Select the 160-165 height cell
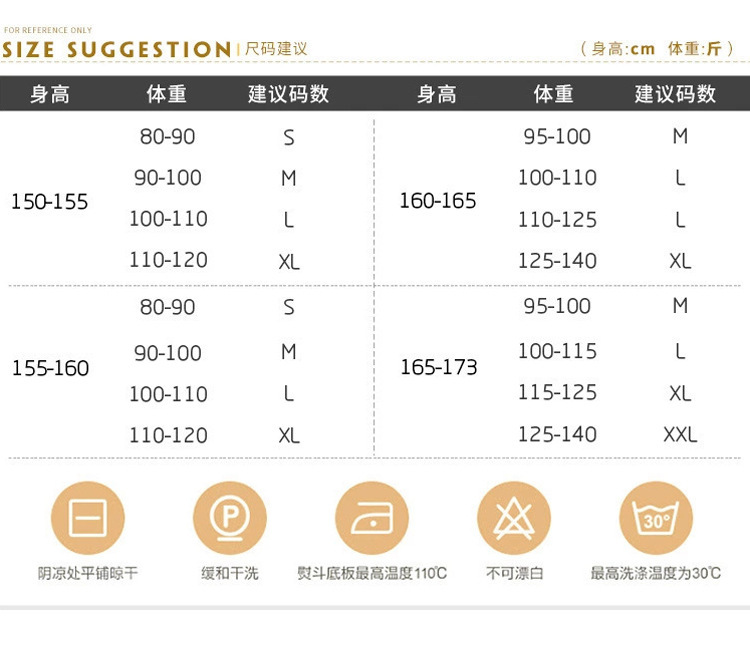This screenshot has width=750, height=660. (x=438, y=201)
